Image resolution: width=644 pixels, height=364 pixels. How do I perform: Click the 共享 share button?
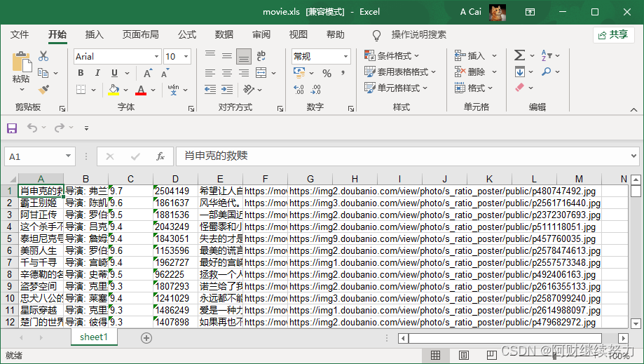coord(614,35)
